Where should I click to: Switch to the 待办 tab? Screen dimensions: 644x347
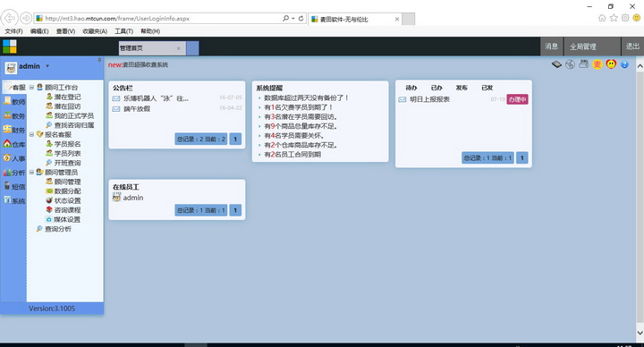(x=411, y=88)
